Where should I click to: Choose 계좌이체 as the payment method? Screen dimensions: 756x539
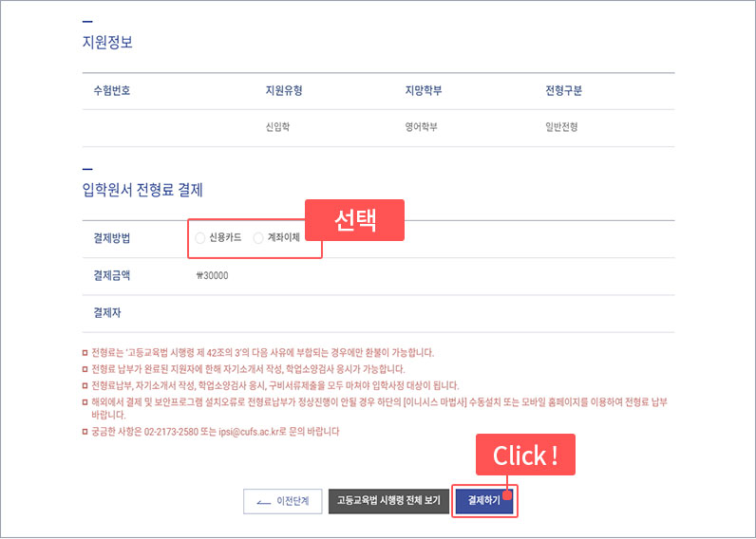tap(258, 238)
